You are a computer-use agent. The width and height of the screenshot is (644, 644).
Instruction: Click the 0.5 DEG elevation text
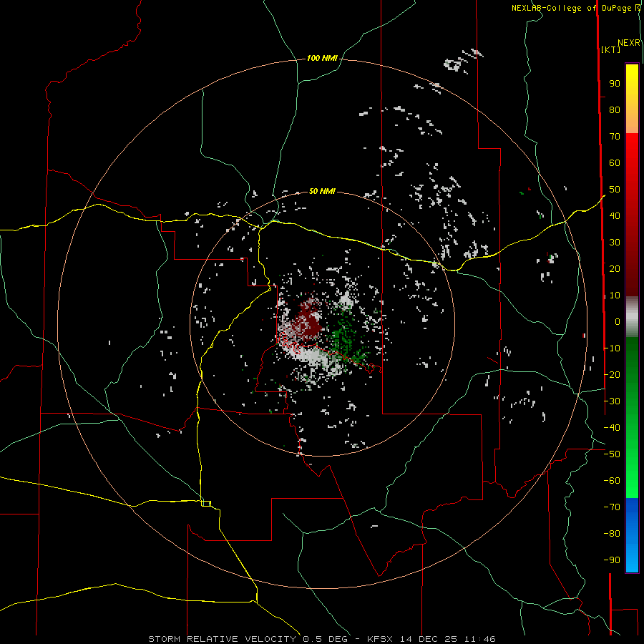[x=326, y=639]
